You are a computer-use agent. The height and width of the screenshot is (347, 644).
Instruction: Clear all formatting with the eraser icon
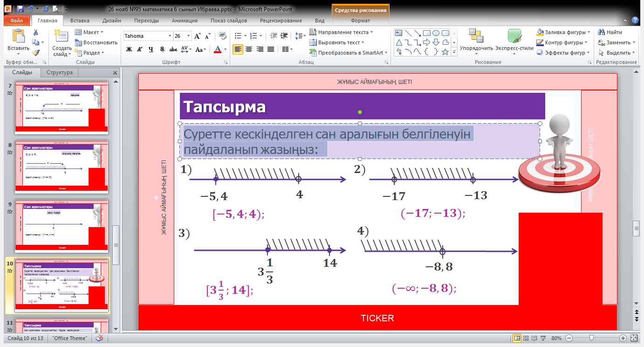click(222, 36)
